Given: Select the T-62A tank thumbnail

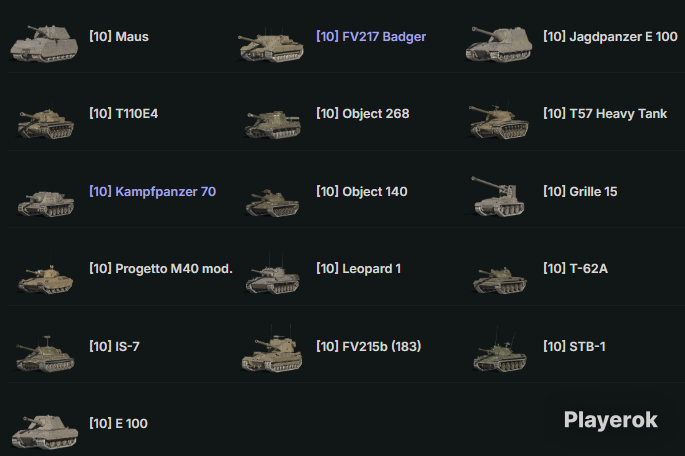Looking at the screenshot, I should point(499,280).
